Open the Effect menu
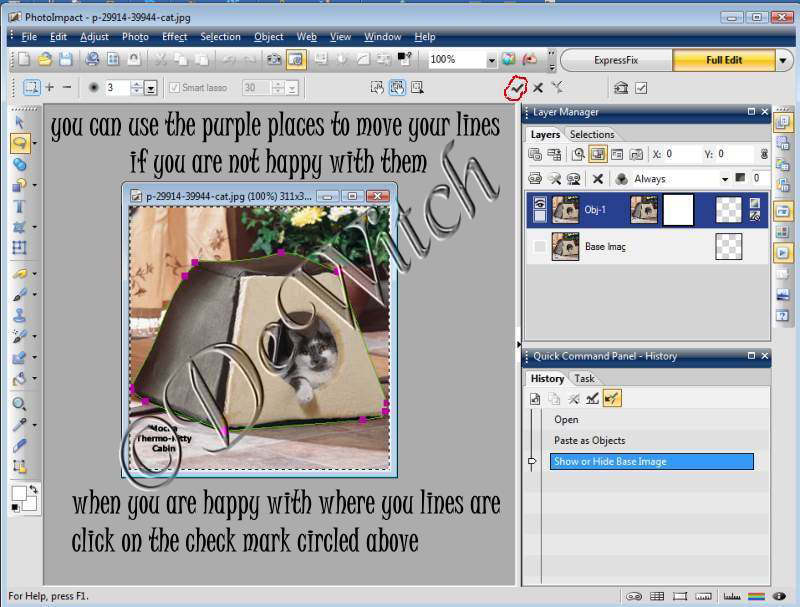The image size is (800, 607). pyautogui.click(x=174, y=37)
